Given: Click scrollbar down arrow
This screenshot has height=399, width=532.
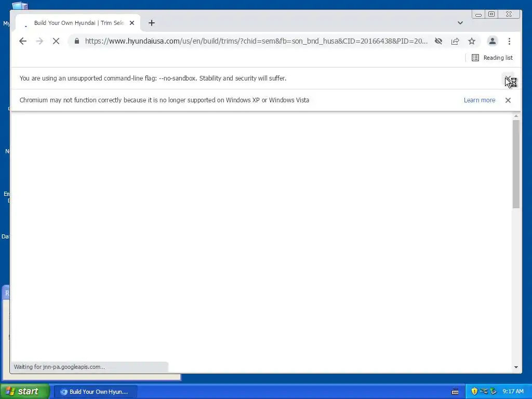Looking at the screenshot, I should click(516, 367).
